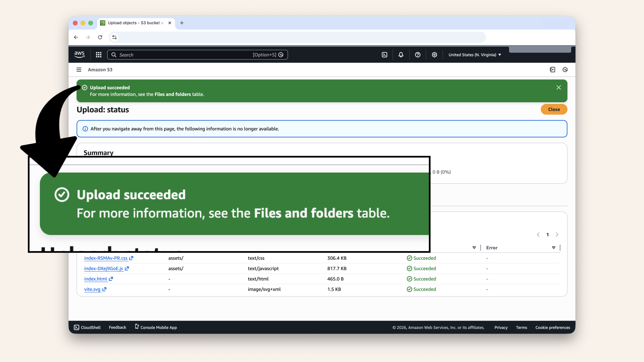The height and width of the screenshot is (362, 644).
Task: Go to previous page of files table
Action: (538, 235)
